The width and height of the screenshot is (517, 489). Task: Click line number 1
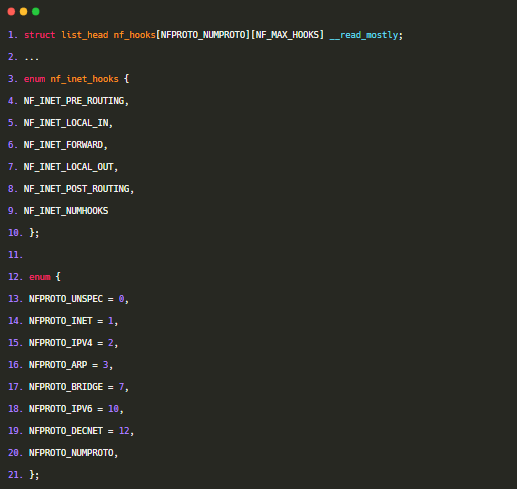pyautogui.click(x=13, y=35)
